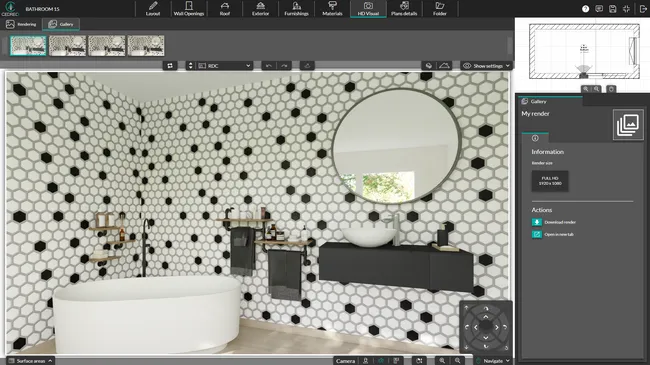The width and height of the screenshot is (650, 365).
Task: Click the terrain slope icon
Action: pos(444,66)
